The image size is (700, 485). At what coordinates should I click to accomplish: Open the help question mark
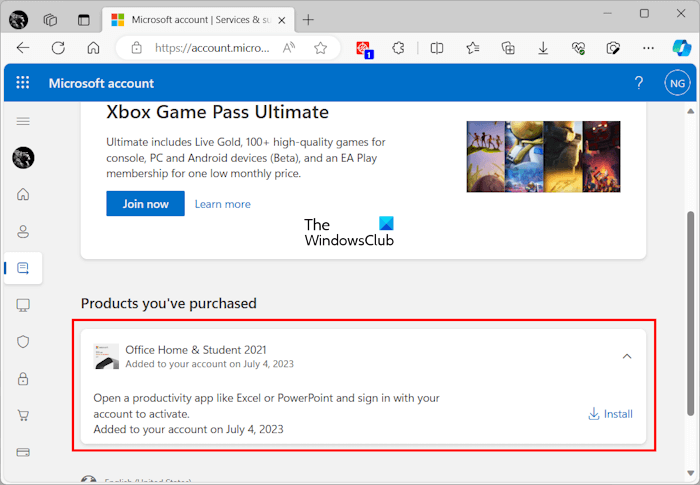[x=639, y=83]
